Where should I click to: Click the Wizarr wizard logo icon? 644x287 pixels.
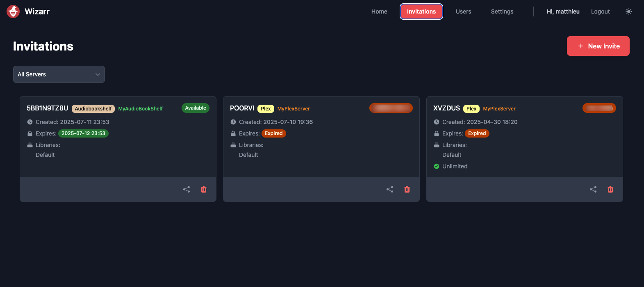(x=13, y=11)
